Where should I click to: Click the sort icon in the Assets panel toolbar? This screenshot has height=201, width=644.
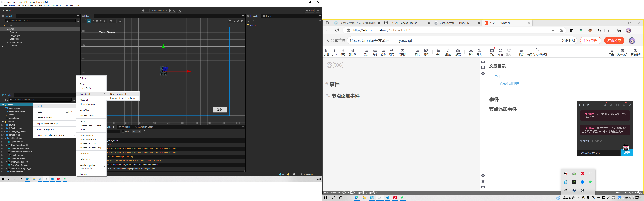click(7, 100)
